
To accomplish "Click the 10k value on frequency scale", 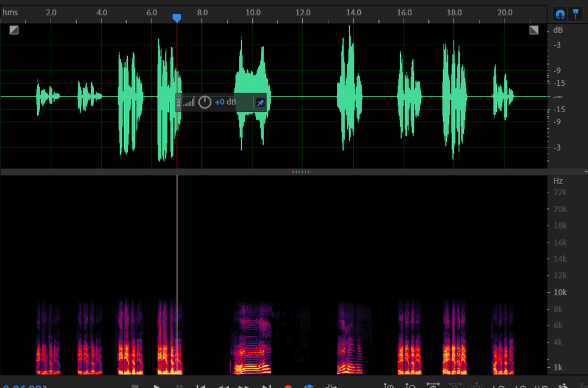I will tap(560, 292).
